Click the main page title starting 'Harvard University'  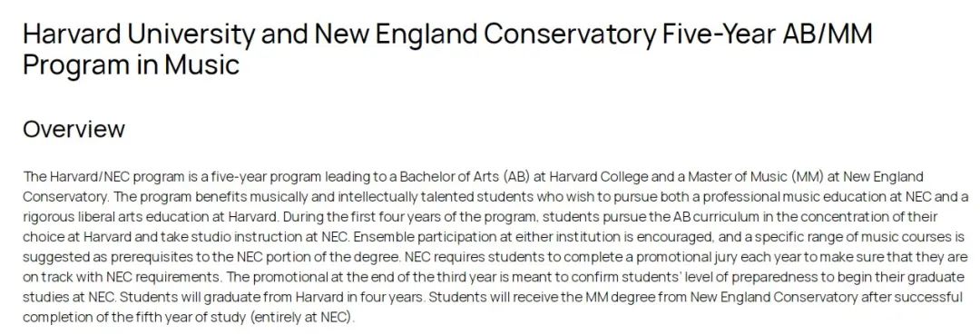(447, 49)
